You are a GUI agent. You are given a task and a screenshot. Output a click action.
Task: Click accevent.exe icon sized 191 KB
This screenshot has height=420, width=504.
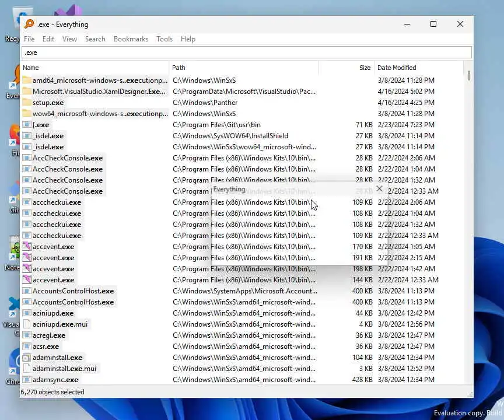click(27, 257)
